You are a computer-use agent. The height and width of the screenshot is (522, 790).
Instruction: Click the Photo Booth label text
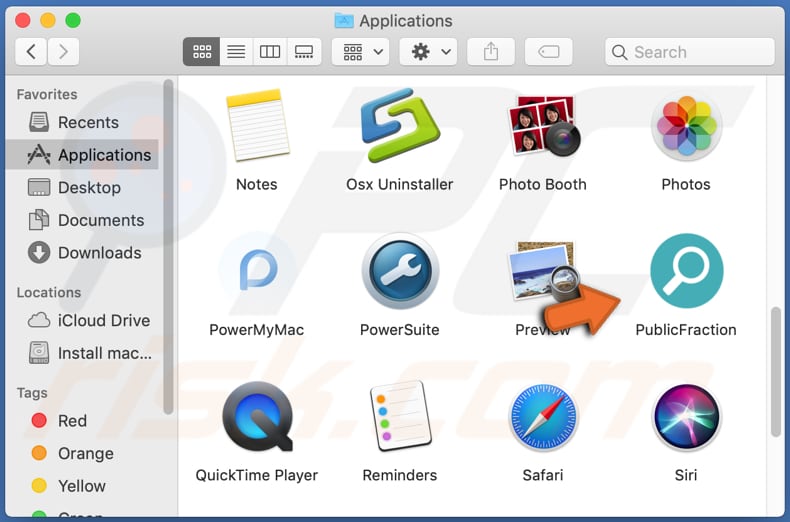pyautogui.click(x=543, y=184)
